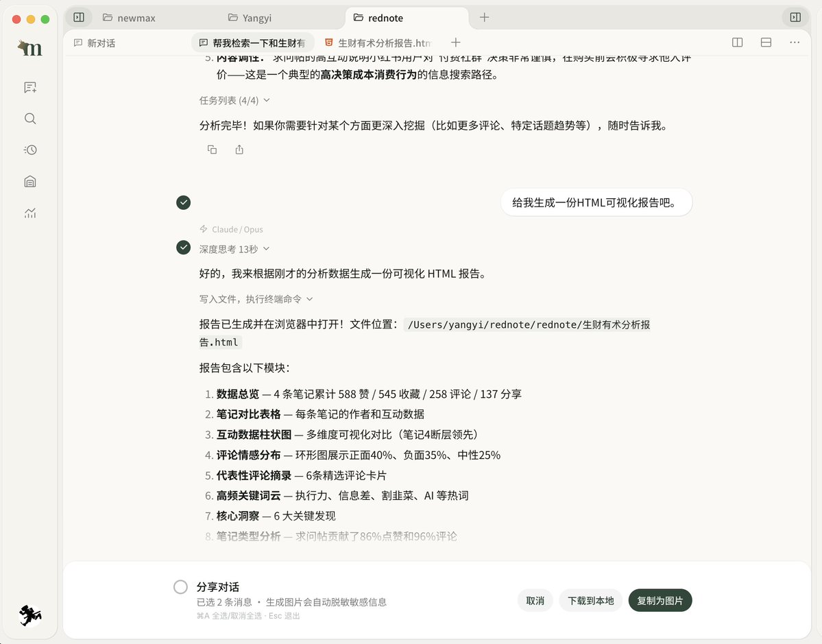Open the more options ellipsis menu
The image size is (822, 644).
point(794,42)
